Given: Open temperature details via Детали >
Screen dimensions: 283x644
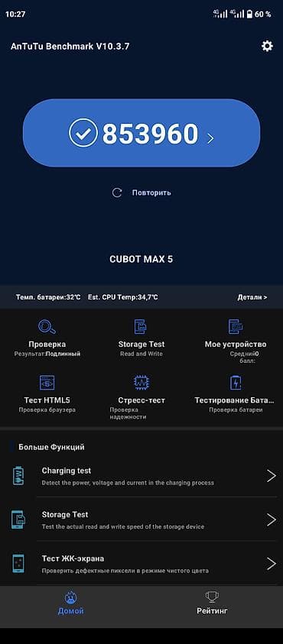Looking at the screenshot, I should coord(252,297).
